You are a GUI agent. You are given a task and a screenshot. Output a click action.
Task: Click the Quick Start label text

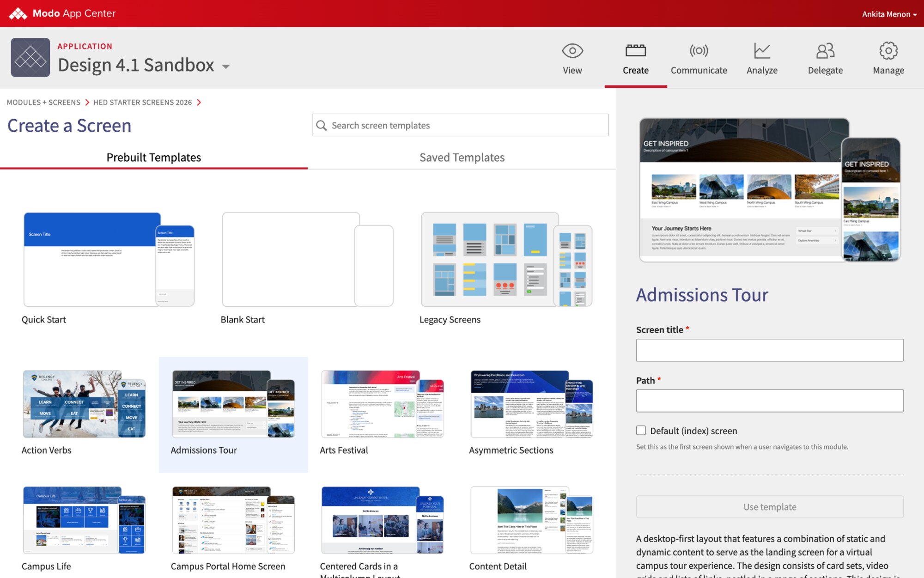point(44,320)
